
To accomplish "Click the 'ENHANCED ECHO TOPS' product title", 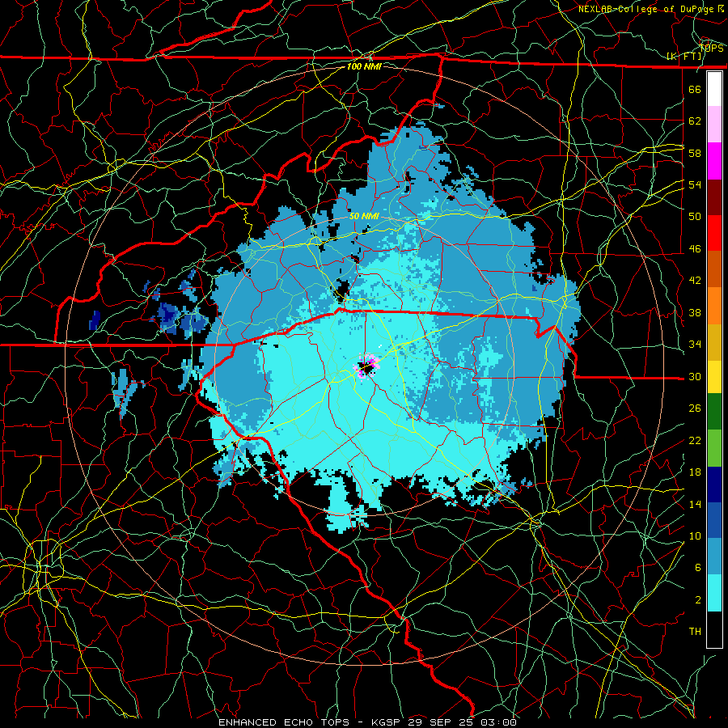I will point(284,722).
